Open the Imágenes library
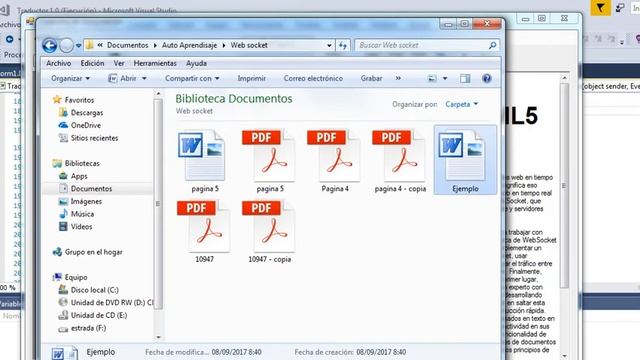The image size is (640, 360). pyautogui.click(x=86, y=201)
